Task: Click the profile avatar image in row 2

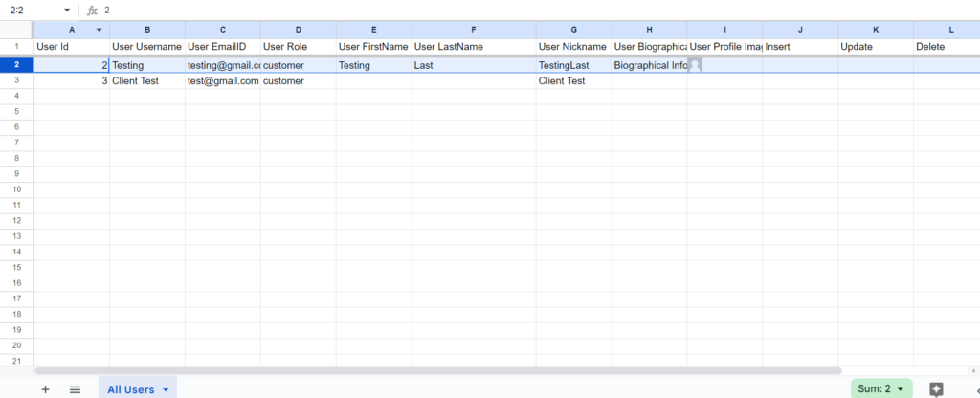Action: click(695, 65)
